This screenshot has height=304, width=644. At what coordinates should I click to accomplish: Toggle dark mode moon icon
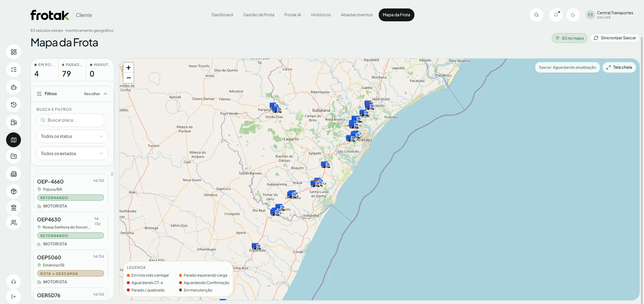tap(573, 15)
